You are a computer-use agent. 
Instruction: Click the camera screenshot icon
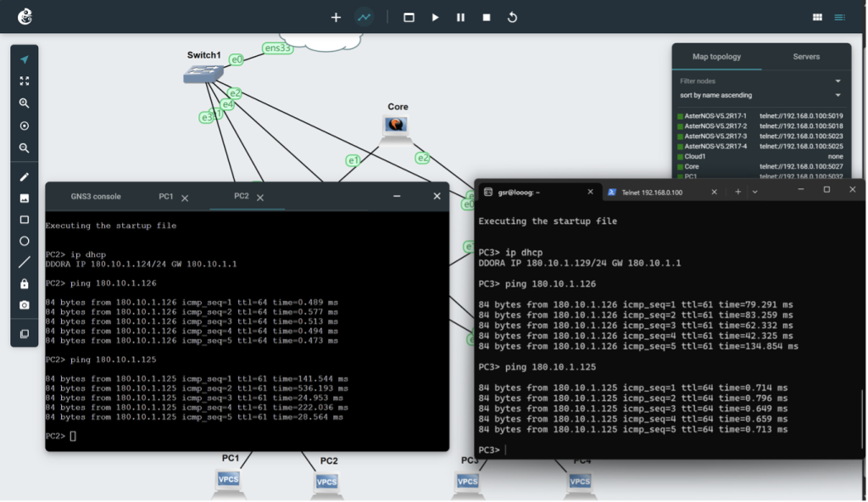tap(25, 305)
